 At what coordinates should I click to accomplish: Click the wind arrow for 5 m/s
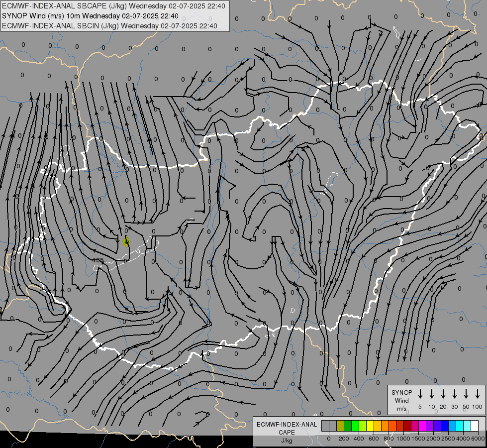(x=420, y=394)
